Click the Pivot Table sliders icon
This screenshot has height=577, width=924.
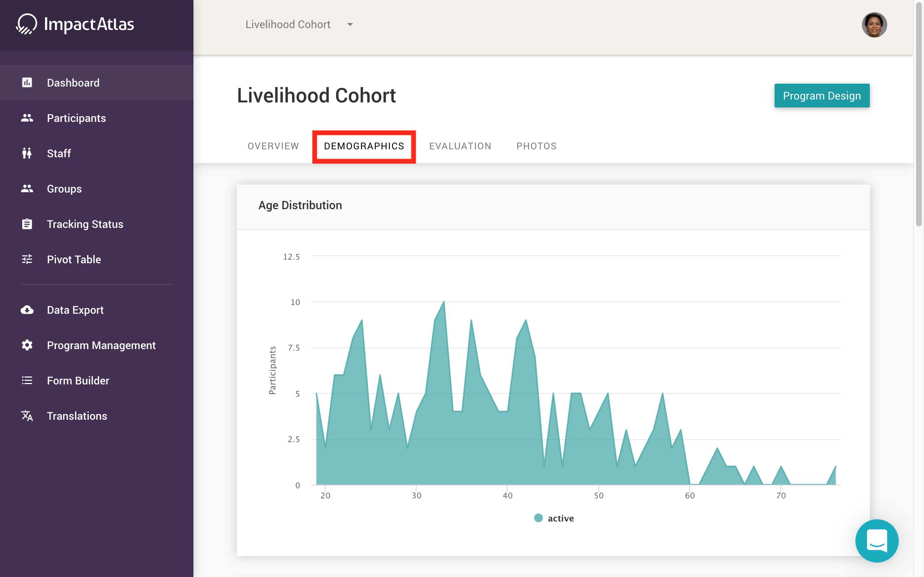click(27, 260)
